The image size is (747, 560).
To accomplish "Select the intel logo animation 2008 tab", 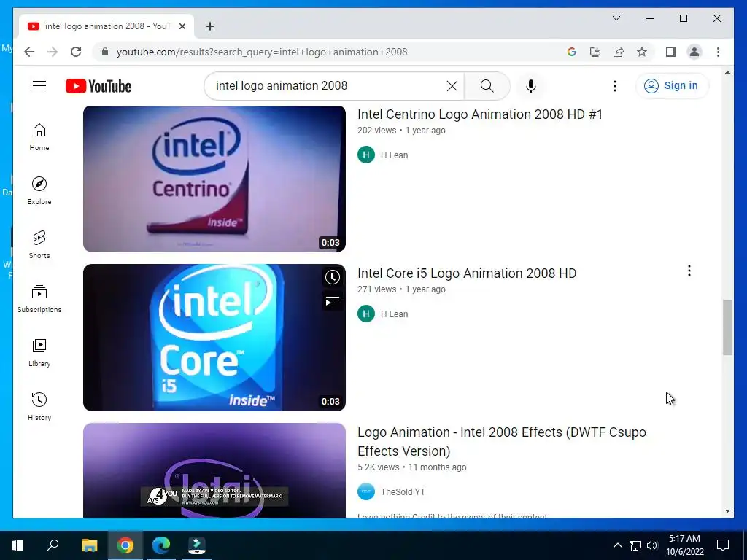I will (107, 26).
